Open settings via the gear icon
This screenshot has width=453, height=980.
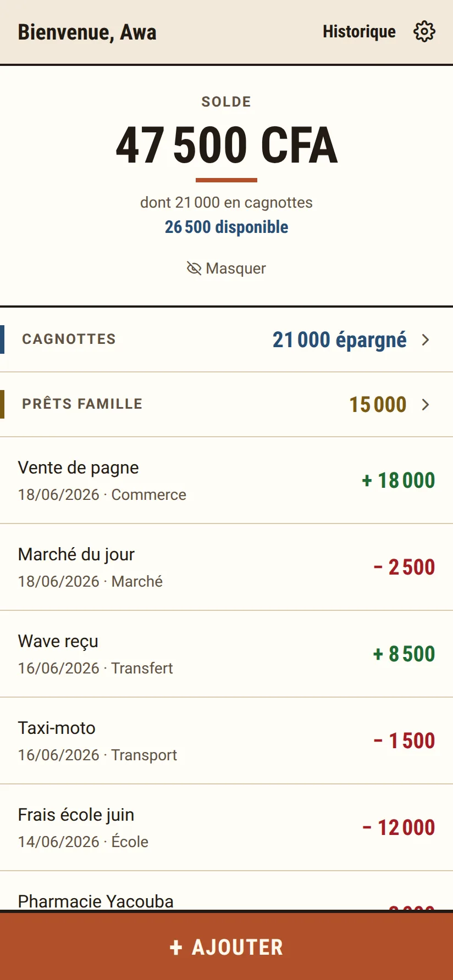[424, 32]
